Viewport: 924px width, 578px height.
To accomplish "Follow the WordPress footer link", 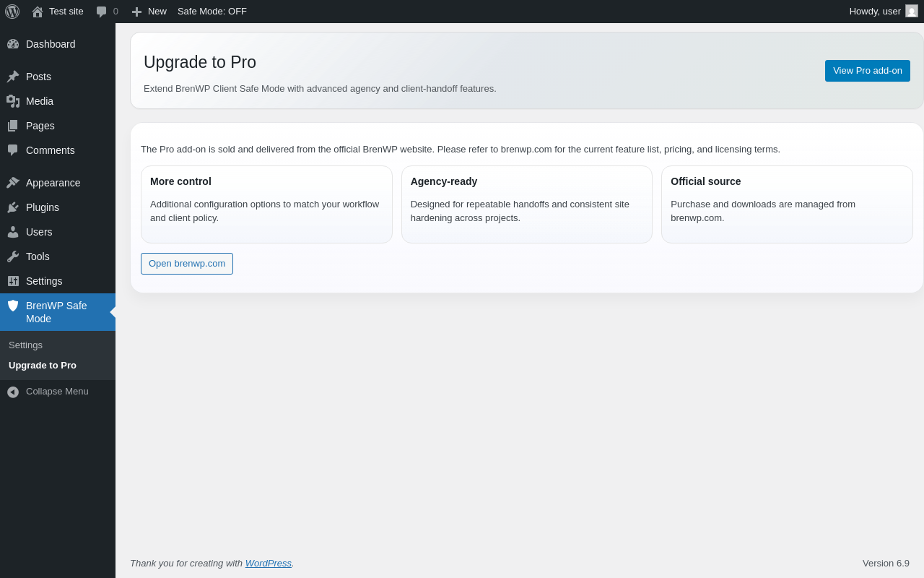I will 269,564.
